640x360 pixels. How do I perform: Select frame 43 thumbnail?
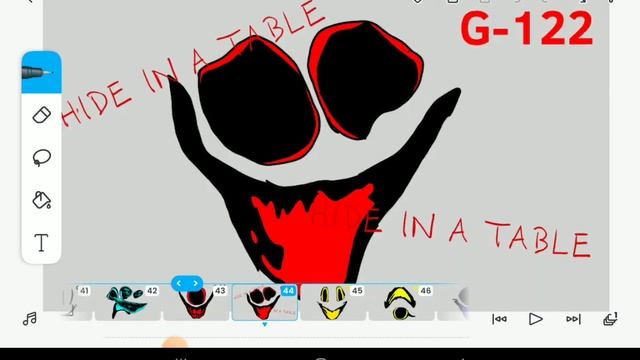point(196,302)
